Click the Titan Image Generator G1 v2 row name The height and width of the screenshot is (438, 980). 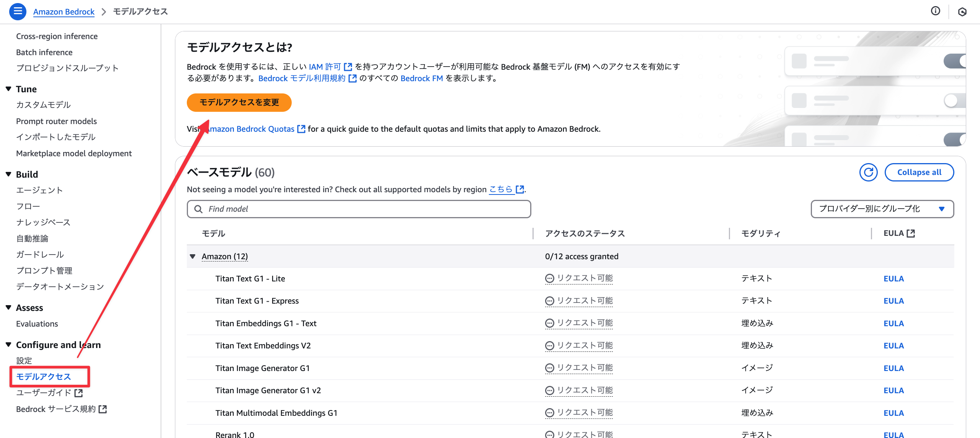click(268, 391)
